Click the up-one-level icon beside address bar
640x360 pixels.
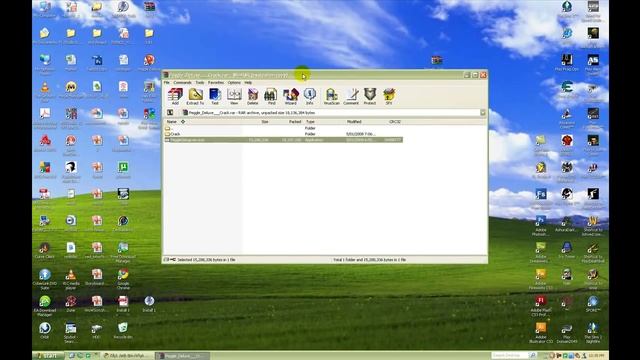170,113
